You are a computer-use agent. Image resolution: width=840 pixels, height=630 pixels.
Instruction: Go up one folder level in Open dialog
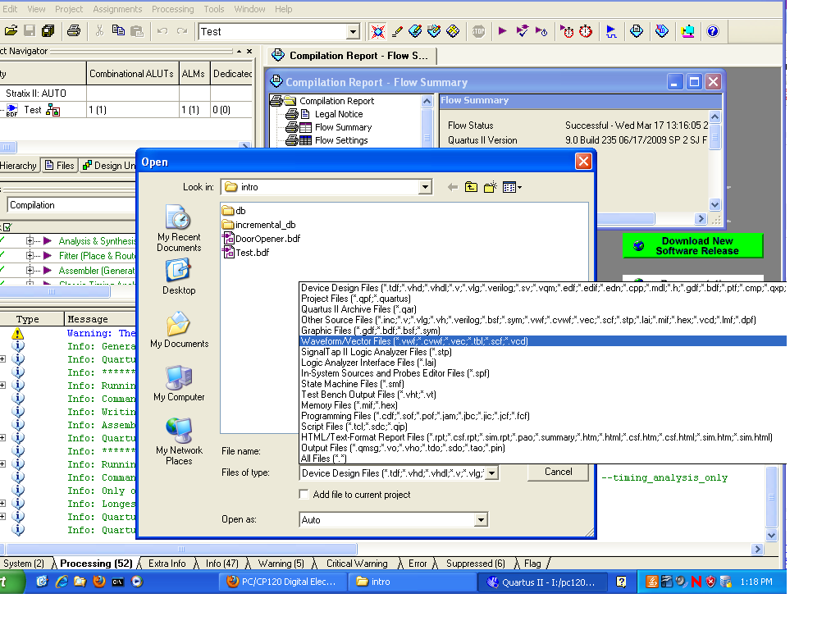click(x=471, y=187)
